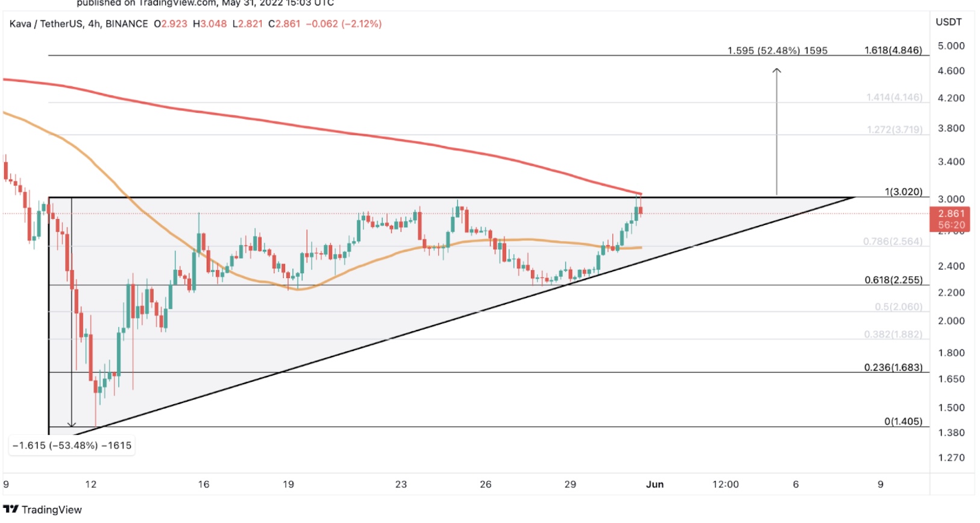Screen dimensions: 980x523
Task: Click the 1.500 price axis label
Action: click(x=952, y=408)
